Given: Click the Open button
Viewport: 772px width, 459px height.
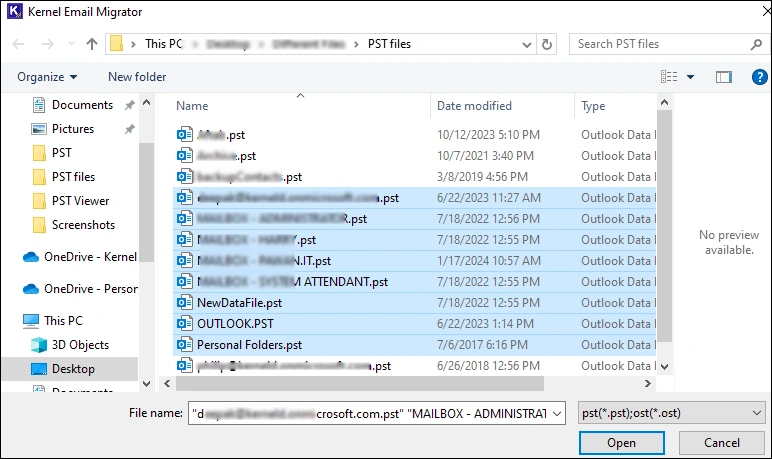Looking at the screenshot, I should [621, 443].
